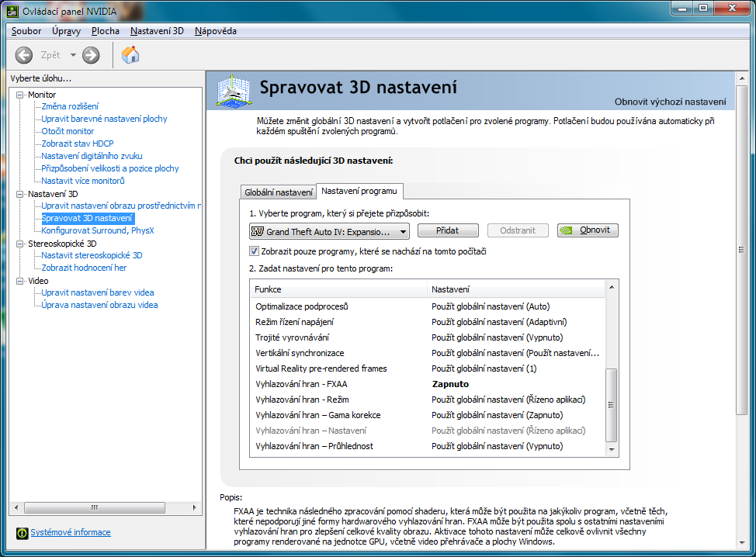Click the Home icon in the toolbar
The image size is (756, 557).
coord(130,55)
